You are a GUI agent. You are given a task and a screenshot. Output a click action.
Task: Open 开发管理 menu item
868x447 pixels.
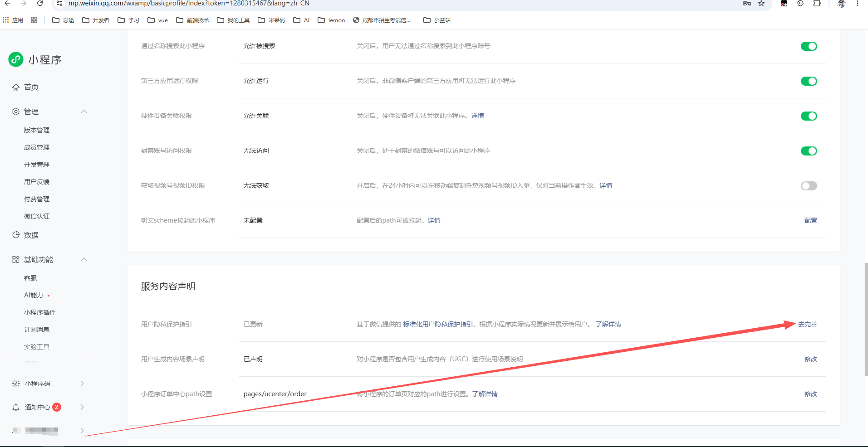[37, 165]
